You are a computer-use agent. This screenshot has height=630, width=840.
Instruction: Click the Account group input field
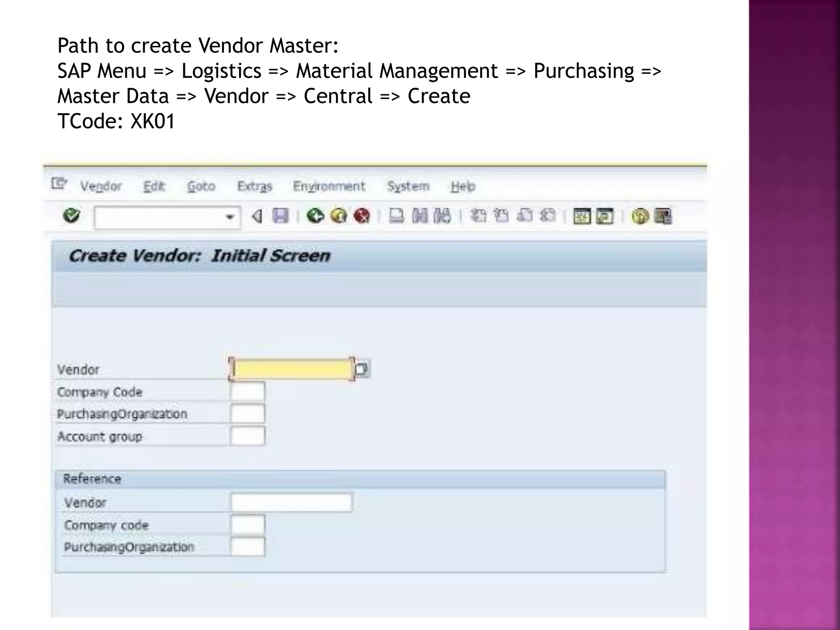click(247, 436)
